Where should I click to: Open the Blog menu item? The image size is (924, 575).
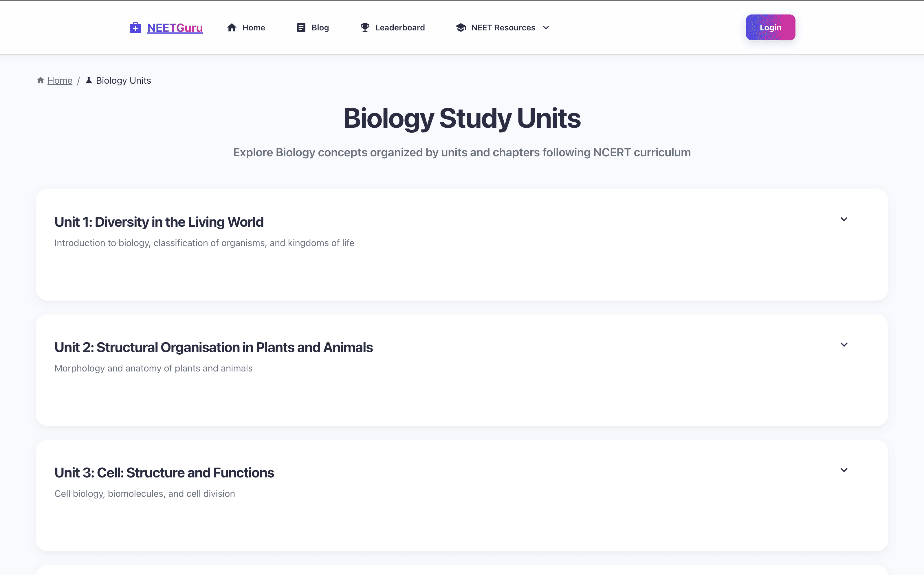pos(320,28)
